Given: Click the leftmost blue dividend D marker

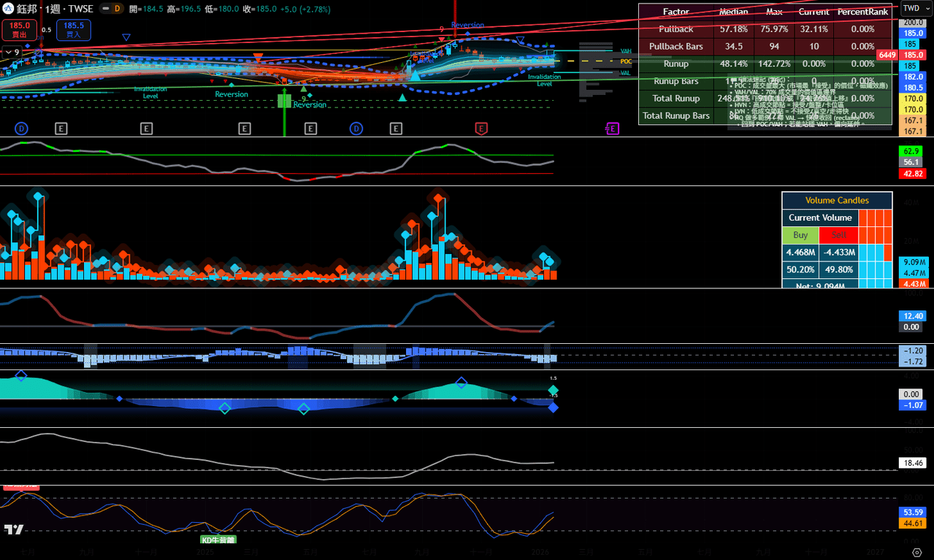Looking at the screenshot, I should coord(21,129).
